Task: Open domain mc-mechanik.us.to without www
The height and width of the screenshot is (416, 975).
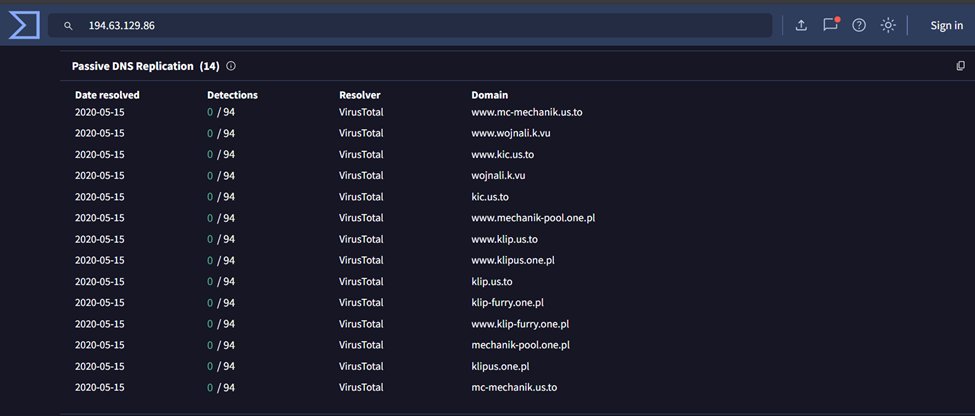Action: [x=514, y=387]
